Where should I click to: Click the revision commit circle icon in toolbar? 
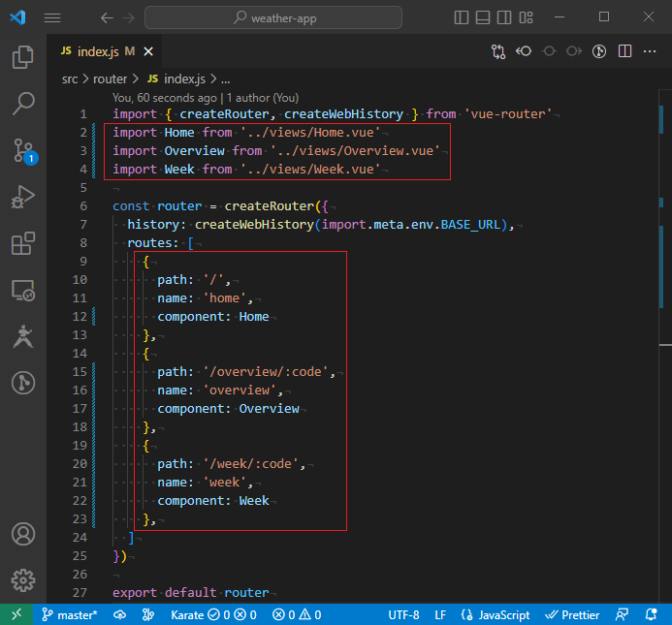tap(549, 51)
